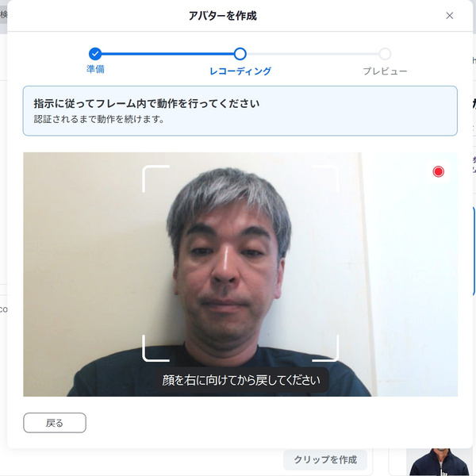Click the webcam video preview area
Viewport: 476px width, 476px height.
coord(240,274)
